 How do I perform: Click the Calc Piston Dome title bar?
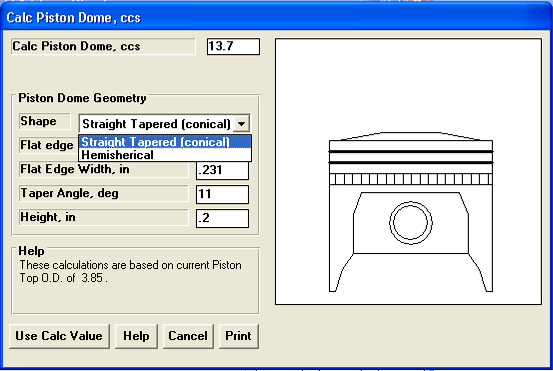[276, 17]
